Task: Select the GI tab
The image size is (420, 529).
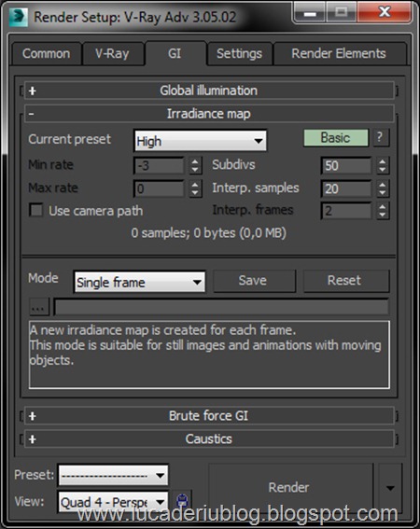Action: 175,53
